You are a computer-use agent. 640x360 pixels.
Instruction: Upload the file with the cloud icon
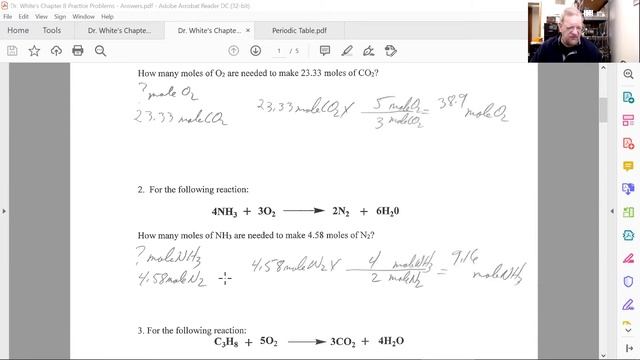[56, 51]
